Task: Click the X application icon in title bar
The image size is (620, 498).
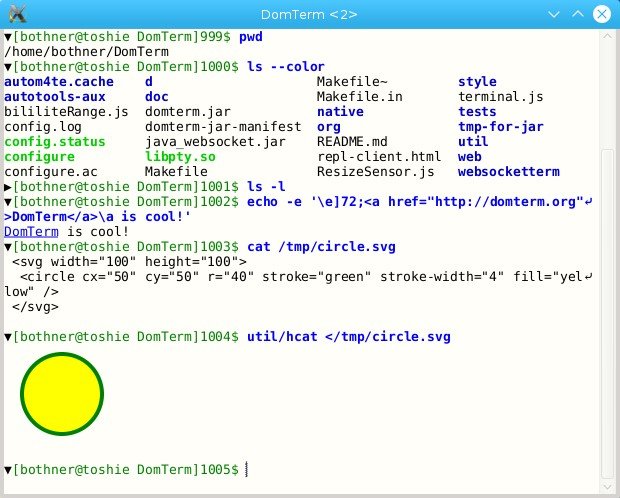Action: tap(17, 14)
